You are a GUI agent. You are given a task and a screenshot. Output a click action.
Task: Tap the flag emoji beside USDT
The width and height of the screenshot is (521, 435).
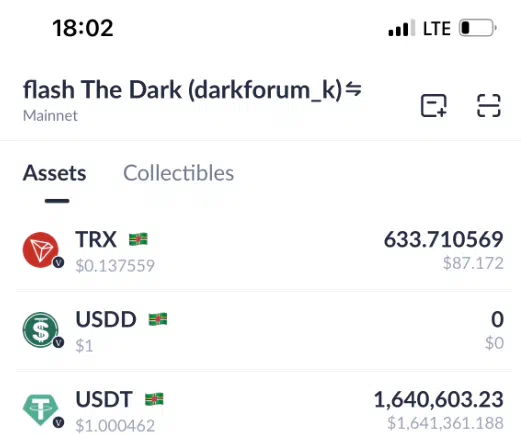pos(154,399)
